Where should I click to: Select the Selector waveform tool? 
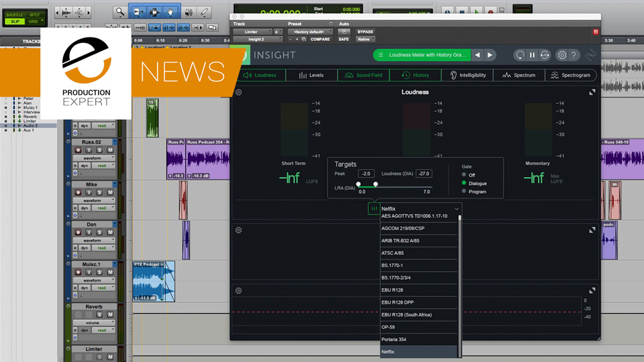[x=154, y=12]
